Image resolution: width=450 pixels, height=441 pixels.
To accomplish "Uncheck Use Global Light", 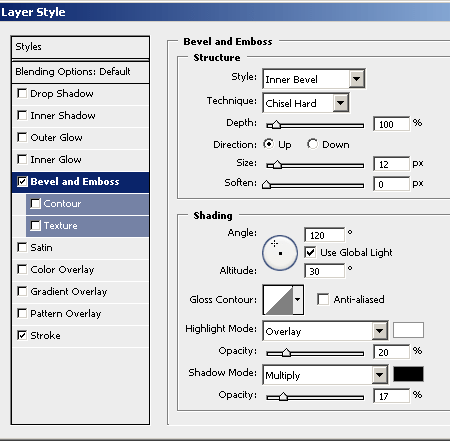I will pos(310,252).
